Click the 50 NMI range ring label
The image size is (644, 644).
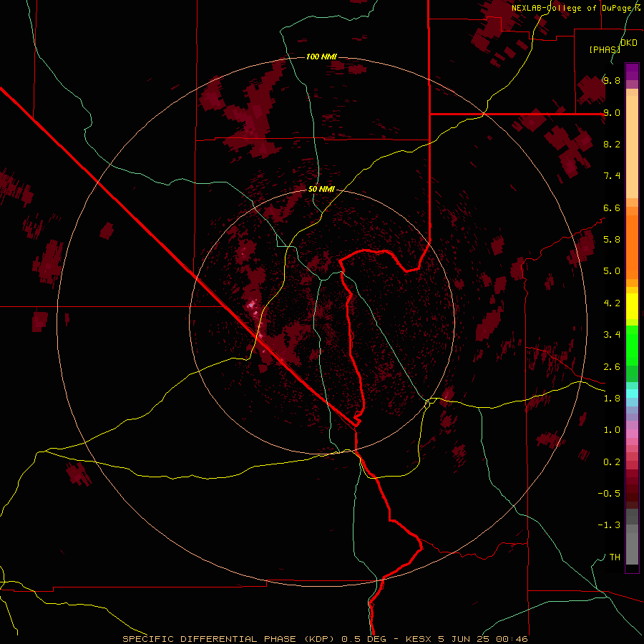321,189
